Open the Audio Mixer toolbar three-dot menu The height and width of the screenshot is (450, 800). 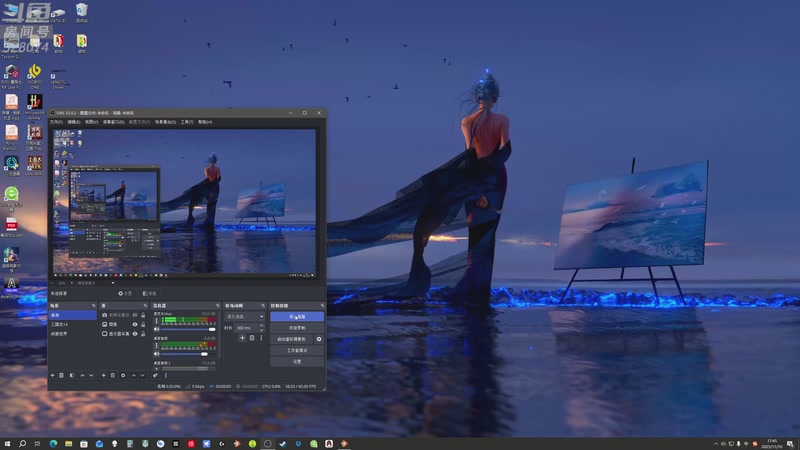coord(166,376)
